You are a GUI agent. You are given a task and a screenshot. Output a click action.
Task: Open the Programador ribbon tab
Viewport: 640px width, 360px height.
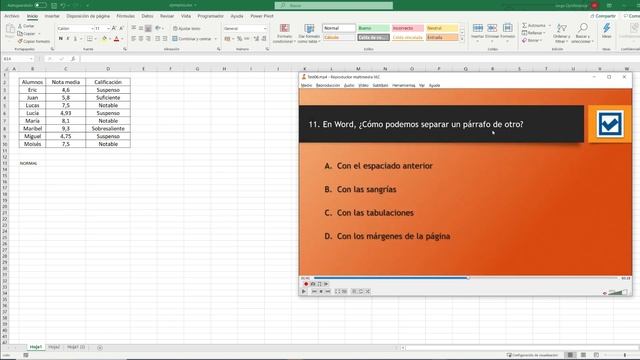coord(211,16)
